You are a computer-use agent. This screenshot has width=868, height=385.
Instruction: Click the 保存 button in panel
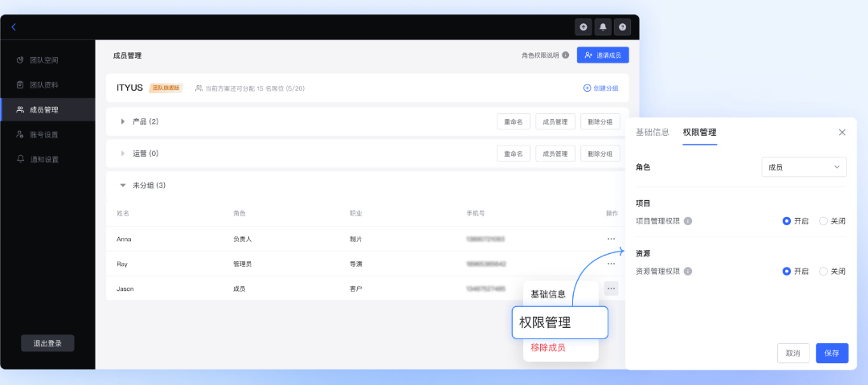coord(832,353)
